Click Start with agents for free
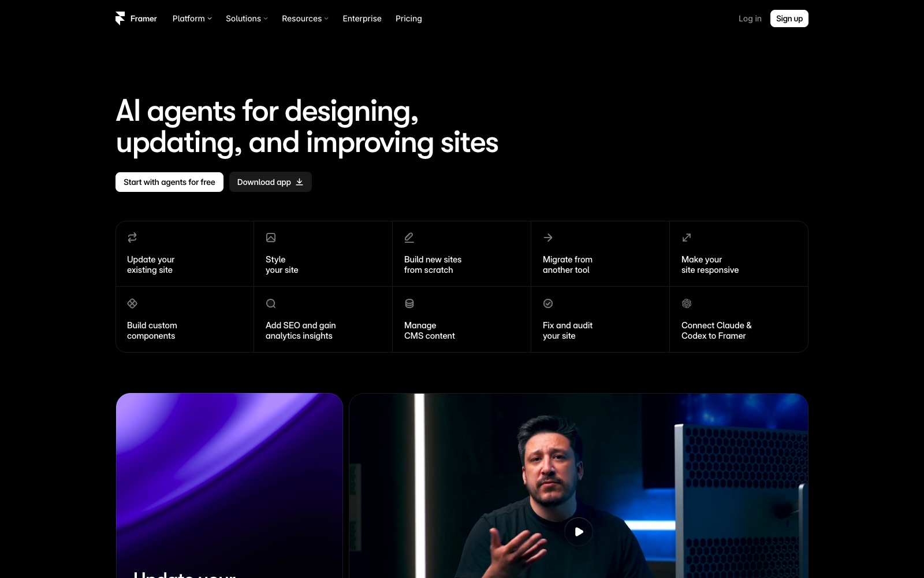924x578 pixels. click(169, 182)
